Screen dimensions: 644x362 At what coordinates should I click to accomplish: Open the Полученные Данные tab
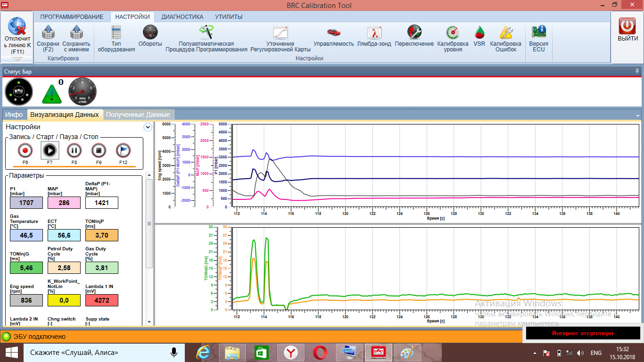[x=138, y=115]
